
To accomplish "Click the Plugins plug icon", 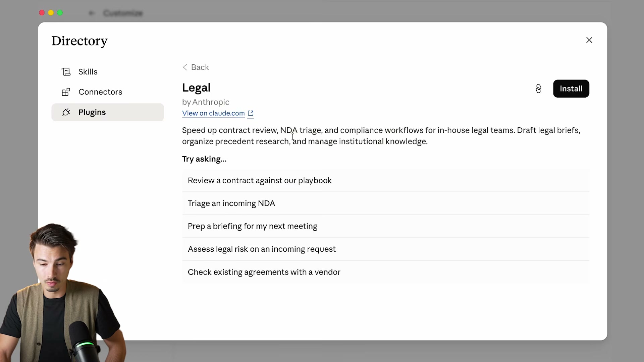I will (66, 112).
